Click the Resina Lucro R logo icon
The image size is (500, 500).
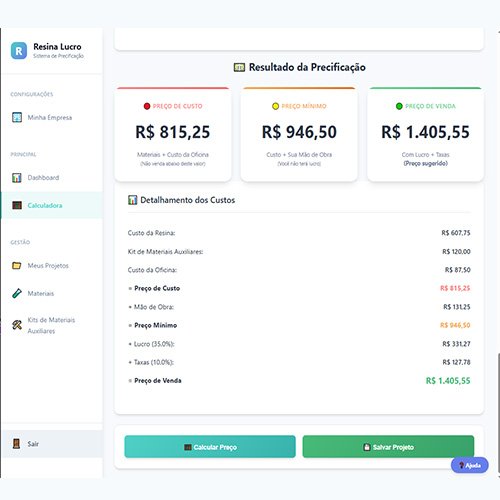(19, 51)
